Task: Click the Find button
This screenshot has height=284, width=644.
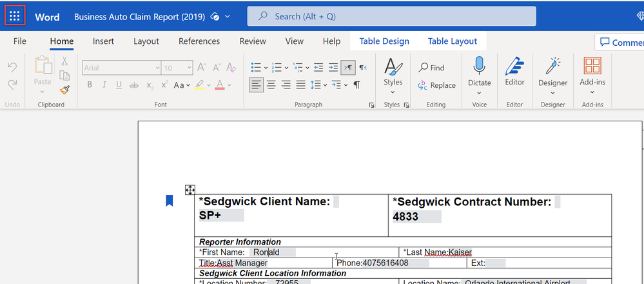Action: 432,68
